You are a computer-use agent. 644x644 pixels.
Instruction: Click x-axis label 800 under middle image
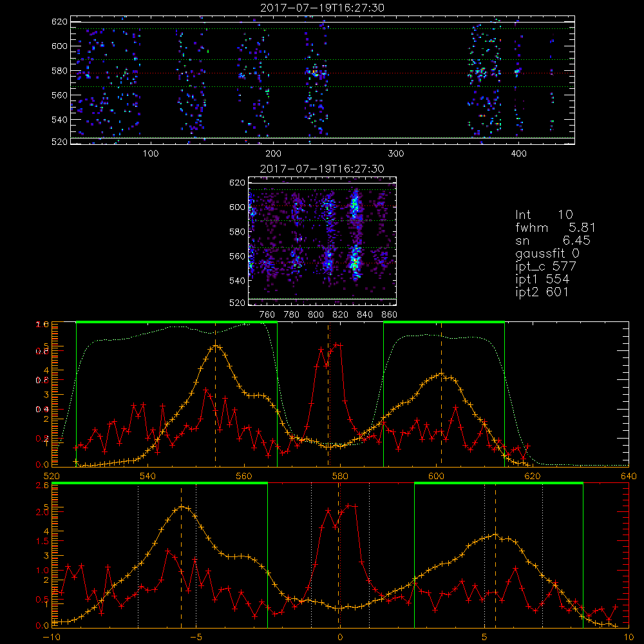coord(316,315)
